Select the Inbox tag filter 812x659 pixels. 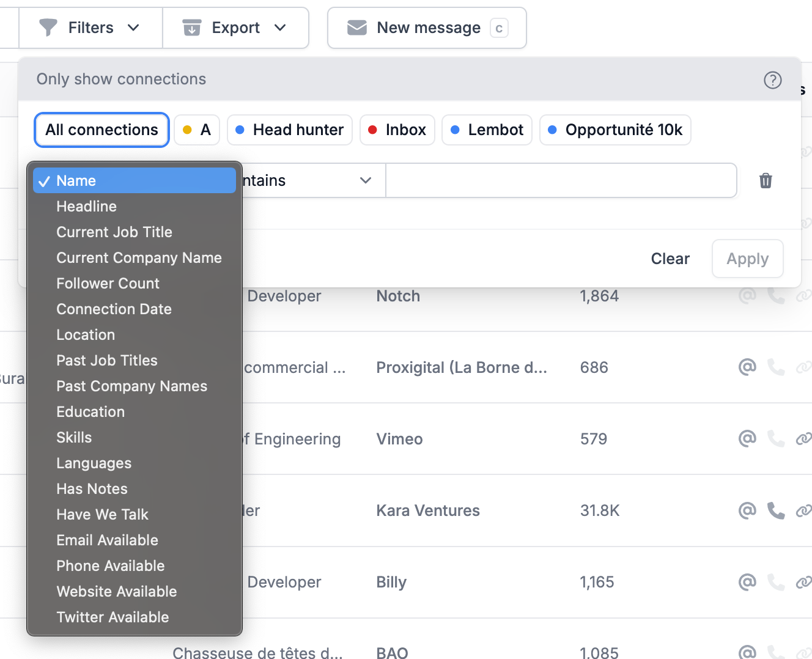[397, 130]
